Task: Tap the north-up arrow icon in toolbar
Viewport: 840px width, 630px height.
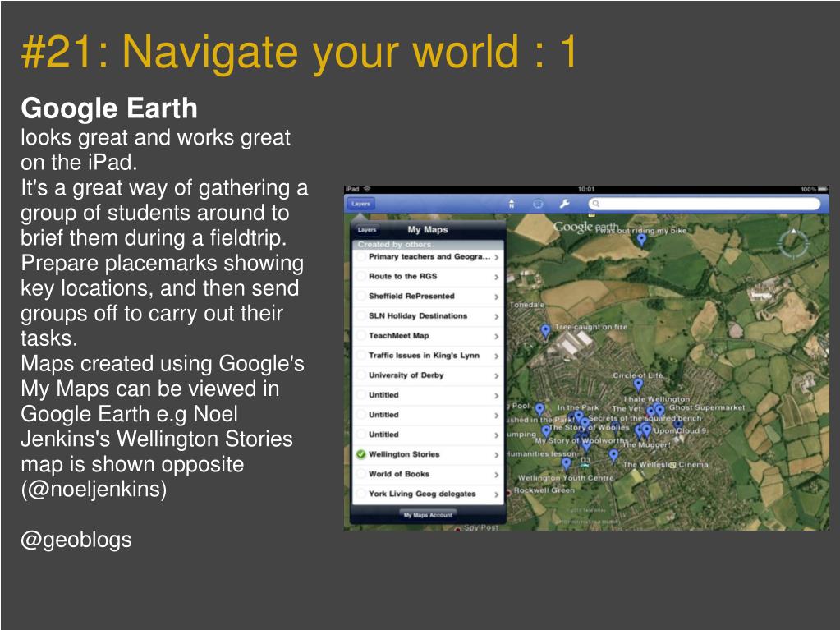Action: (512, 204)
